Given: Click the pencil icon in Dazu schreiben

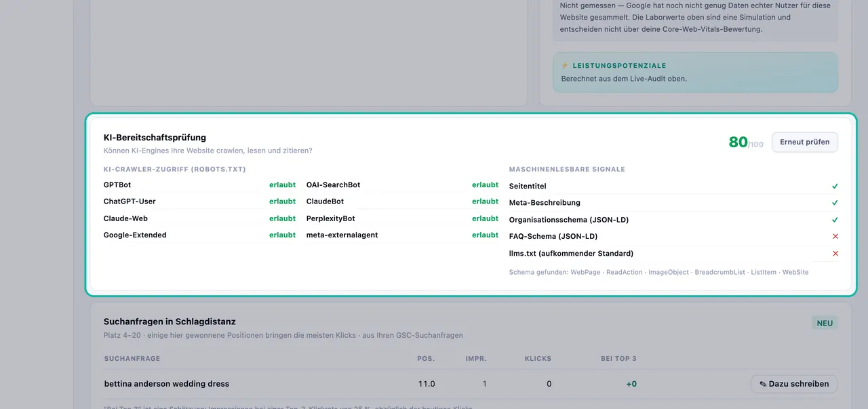Looking at the screenshot, I should pyautogui.click(x=763, y=384).
